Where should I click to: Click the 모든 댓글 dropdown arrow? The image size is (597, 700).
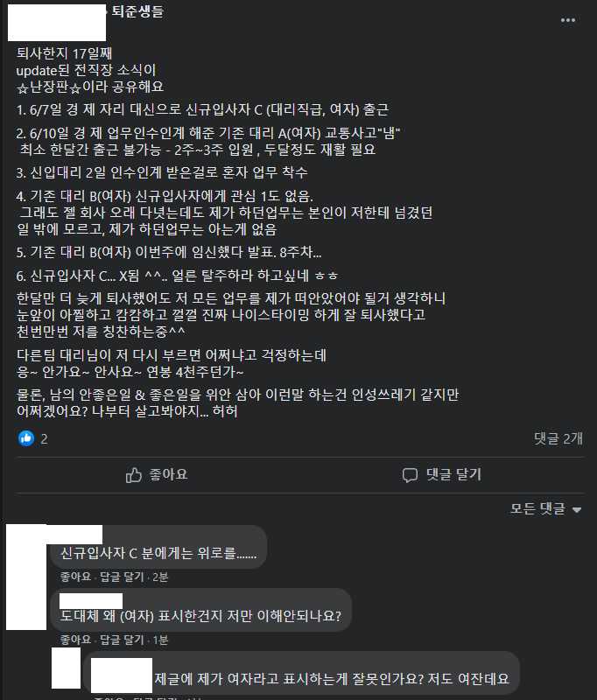577,510
